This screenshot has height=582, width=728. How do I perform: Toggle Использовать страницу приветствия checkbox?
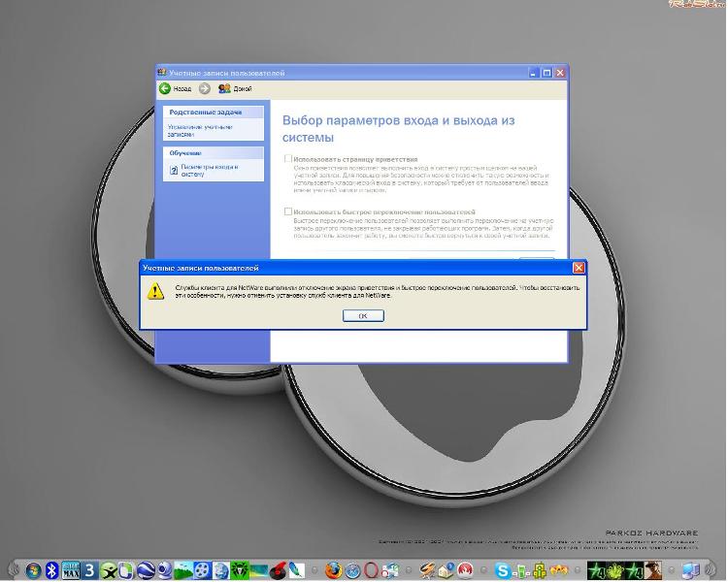(x=288, y=159)
